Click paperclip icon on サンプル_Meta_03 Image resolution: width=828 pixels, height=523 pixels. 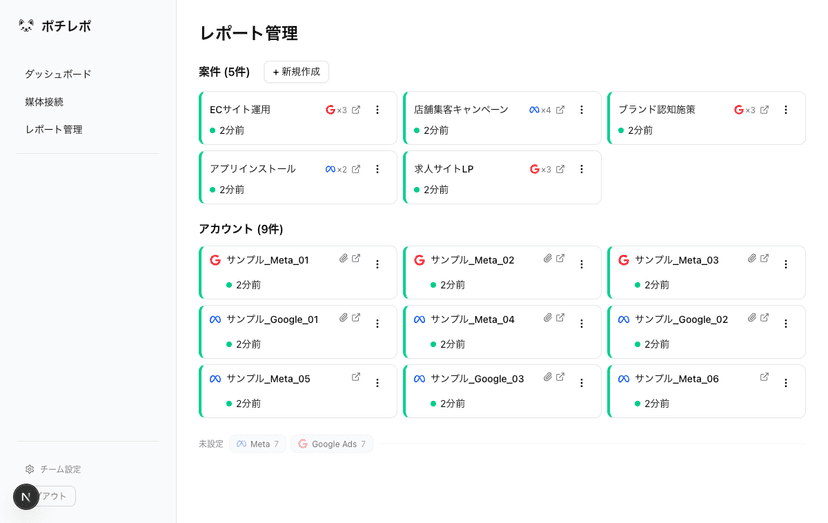tap(752, 258)
